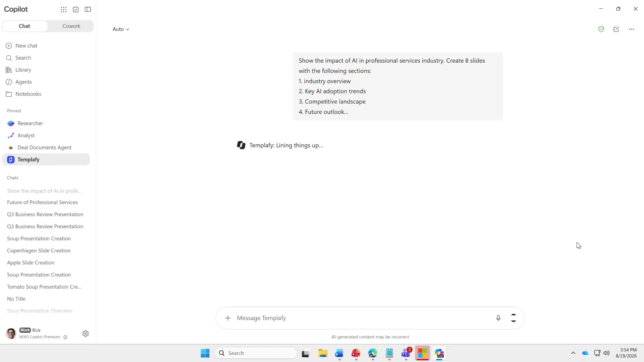Open the apps grid launcher icon
The image size is (644, 362).
coord(63,9)
